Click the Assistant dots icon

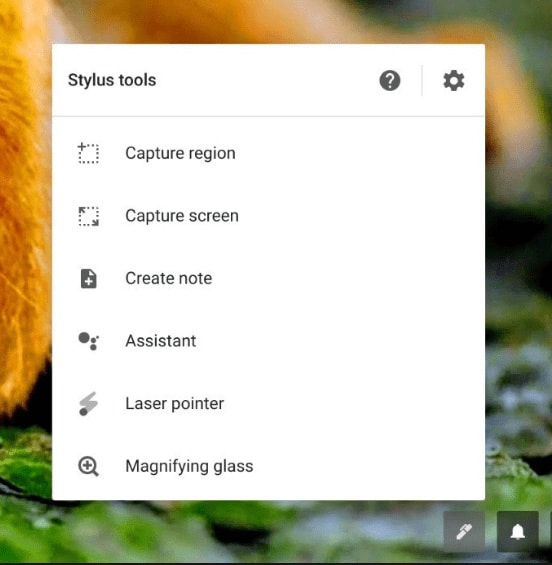[x=88, y=341]
